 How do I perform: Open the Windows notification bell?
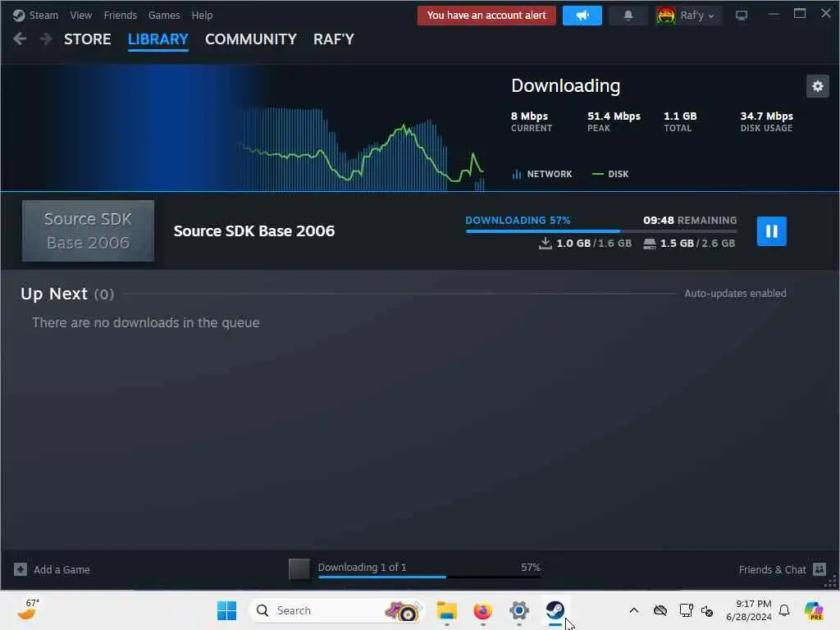784,610
